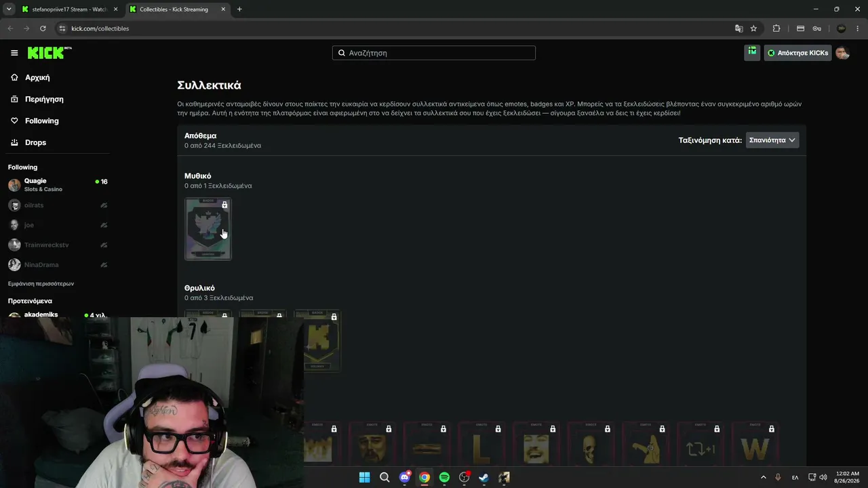
Task: Open the Kick account avatar menu
Action: click(842, 53)
